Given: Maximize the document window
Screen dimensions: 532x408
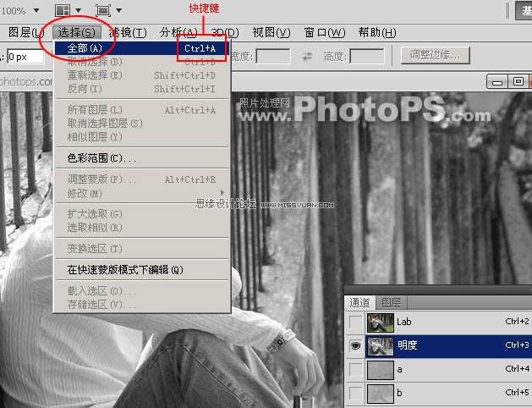Looking at the screenshot, I should pyautogui.click(x=518, y=82).
